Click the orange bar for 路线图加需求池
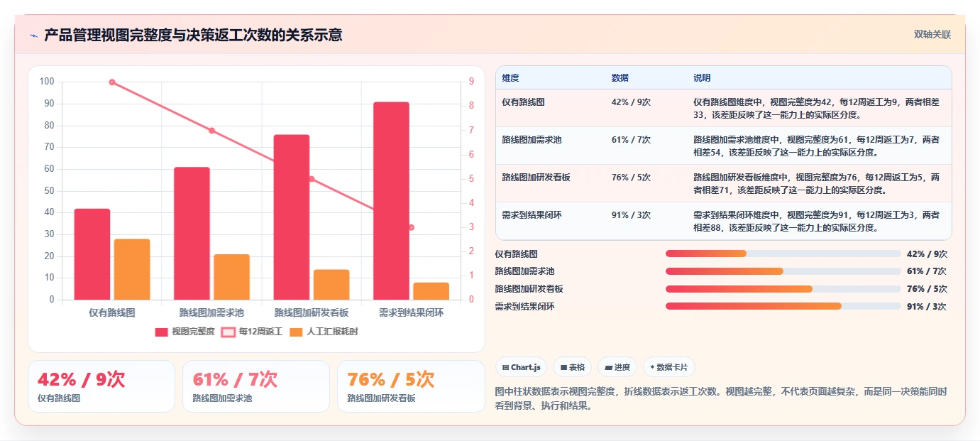Image resolution: width=980 pixels, height=441 pixels. [x=231, y=277]
